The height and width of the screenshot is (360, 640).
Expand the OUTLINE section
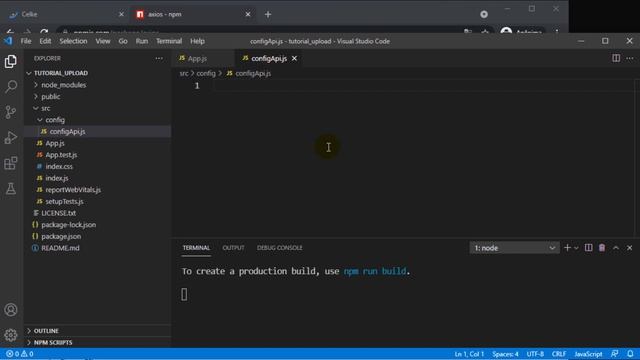point(98,331)
